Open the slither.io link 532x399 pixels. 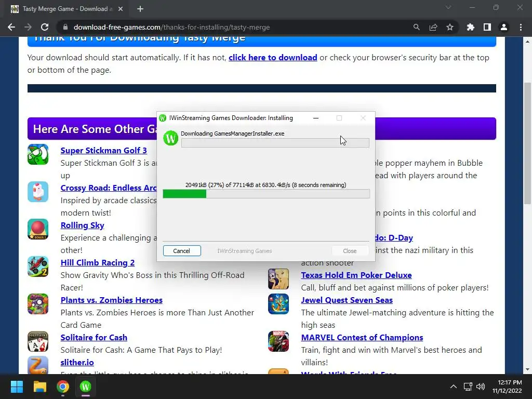click(x=77, y=362)
